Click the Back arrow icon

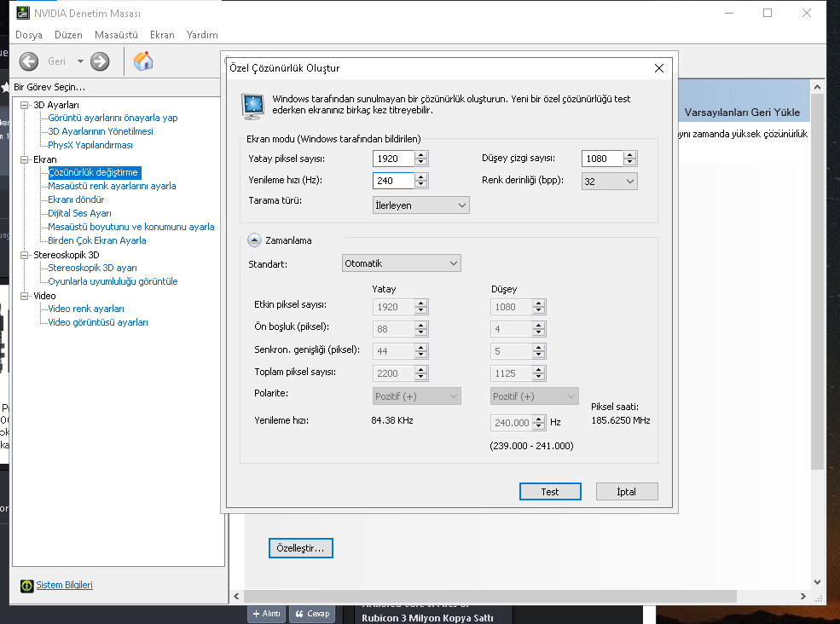coord(29,61)
